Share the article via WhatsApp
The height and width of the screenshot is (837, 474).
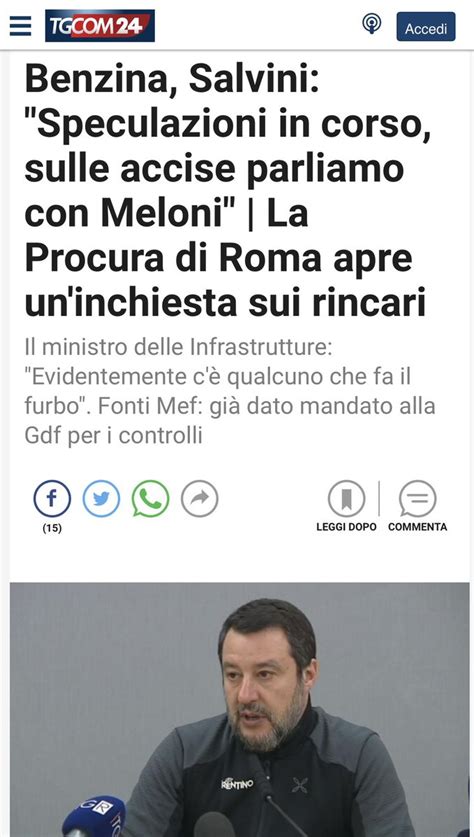coord(151,499)
